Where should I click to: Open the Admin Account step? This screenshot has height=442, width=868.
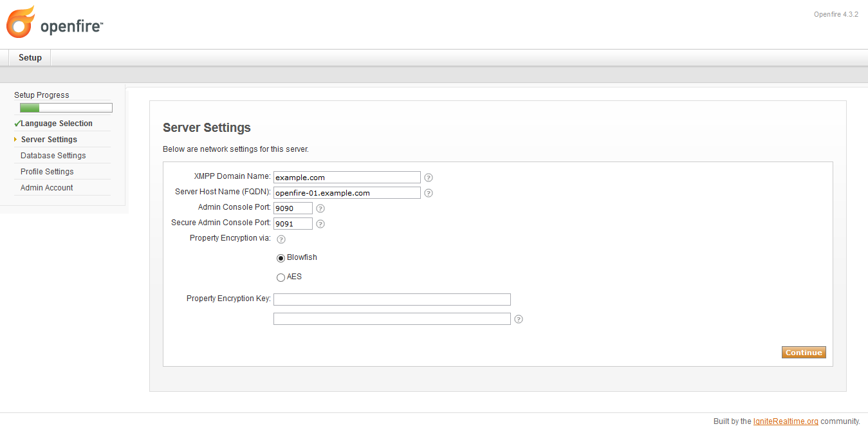click(46, 187)
